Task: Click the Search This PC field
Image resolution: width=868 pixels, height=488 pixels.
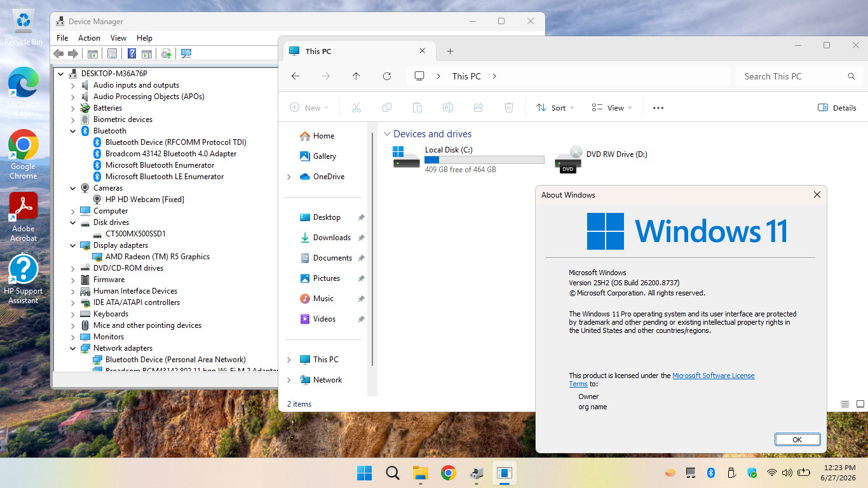Action: tap(800, 76)
